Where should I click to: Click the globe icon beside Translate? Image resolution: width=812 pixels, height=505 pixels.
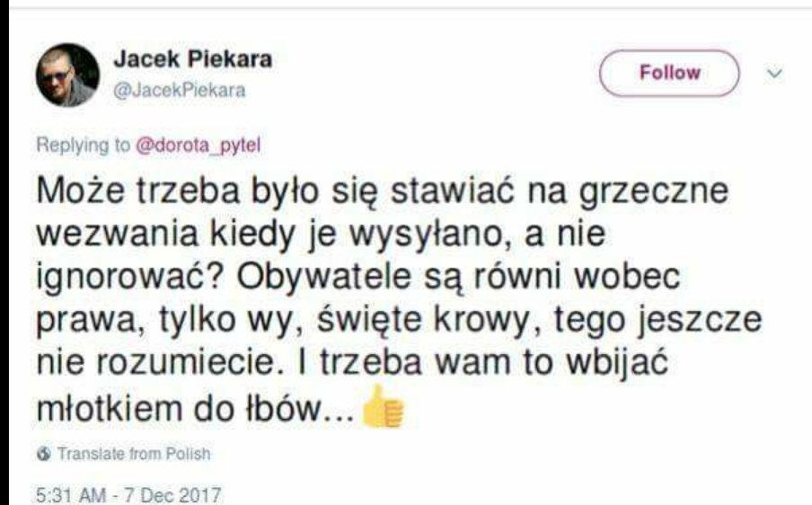coord(44,454)
